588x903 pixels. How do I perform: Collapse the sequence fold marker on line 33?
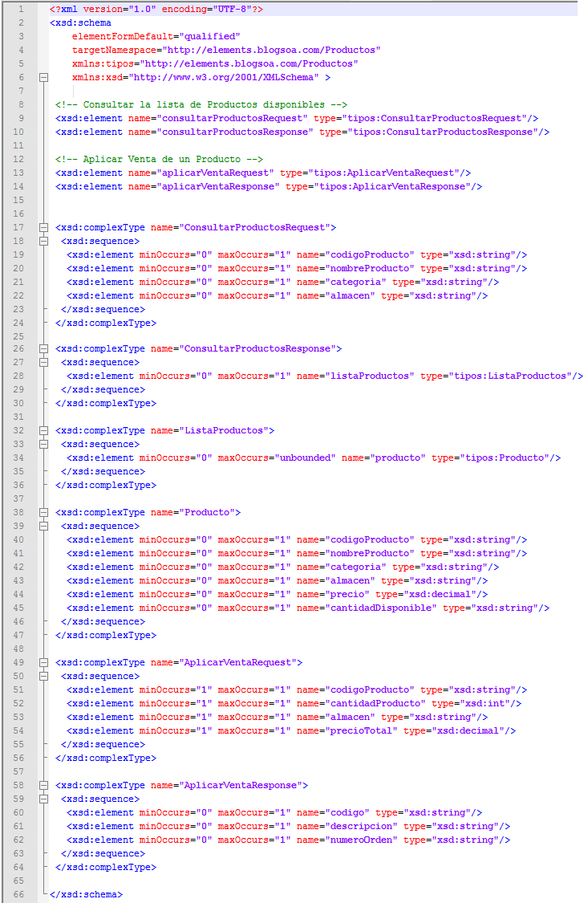[x=43, y=445]
